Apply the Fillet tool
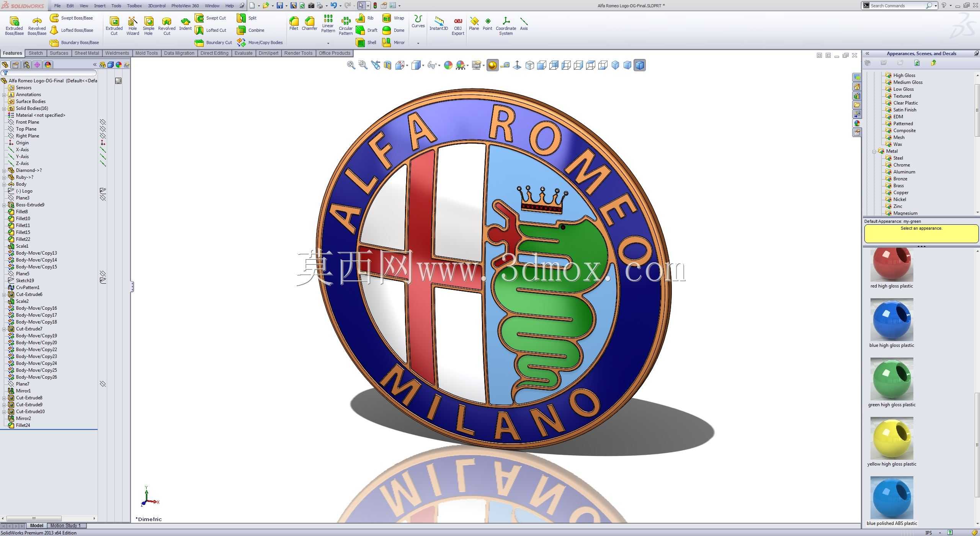 click(x=294, y=23)
